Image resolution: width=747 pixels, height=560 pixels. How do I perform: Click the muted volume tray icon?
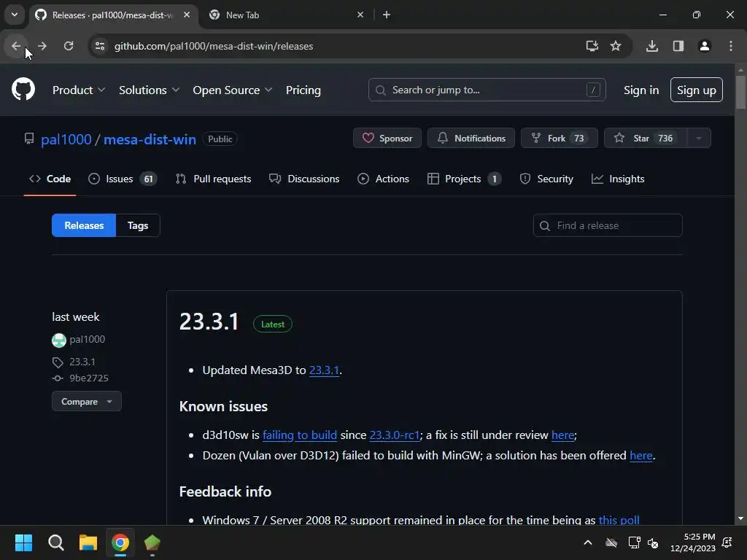[x=653, y=542]
